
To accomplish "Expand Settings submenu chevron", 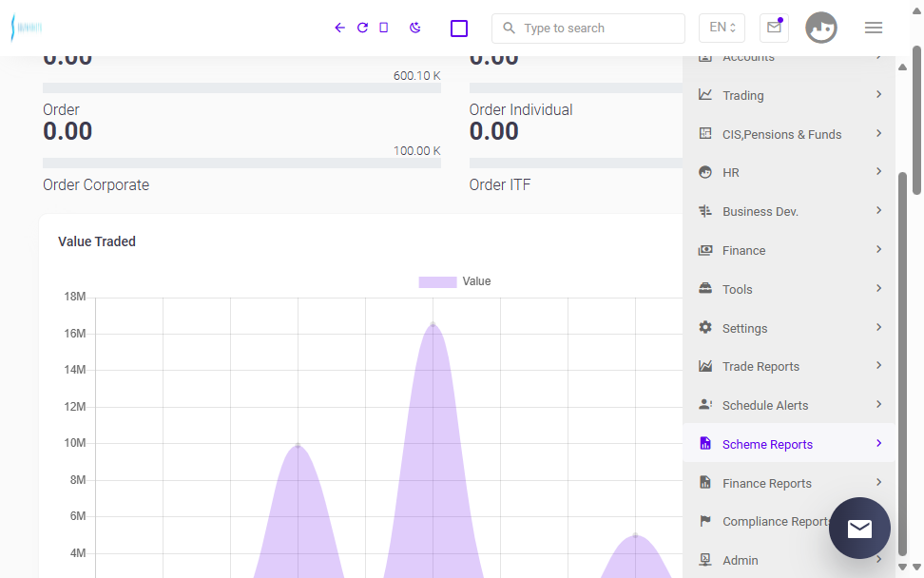I will coord(878,327).
